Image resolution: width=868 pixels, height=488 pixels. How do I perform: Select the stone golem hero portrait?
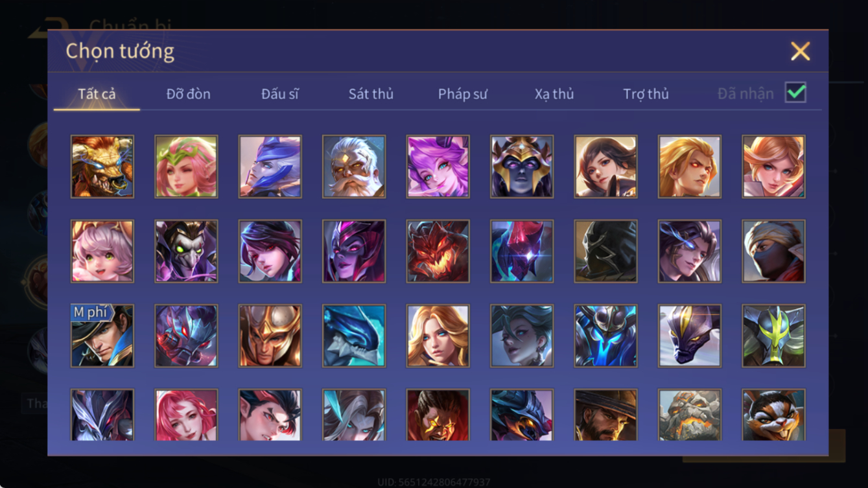690,415
